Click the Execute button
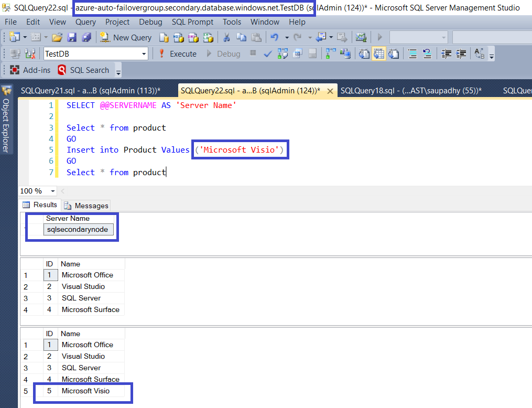The height and width of the screenshot is (408, 532). 178,53
